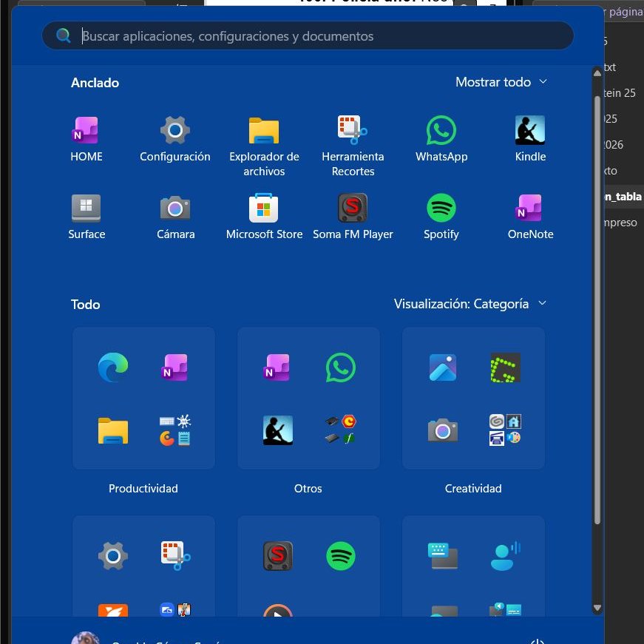Click the search magnifier icon

tap(64, 35)
